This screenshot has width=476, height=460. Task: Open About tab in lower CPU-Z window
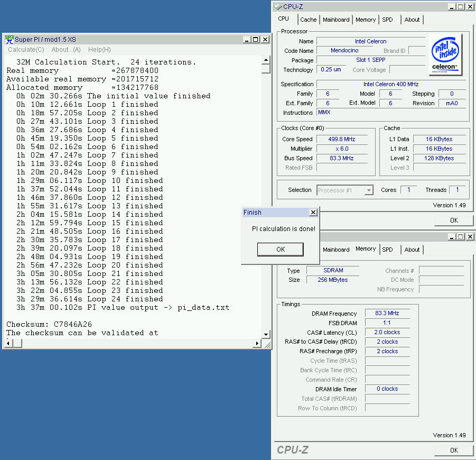click(x=412, y=250)
